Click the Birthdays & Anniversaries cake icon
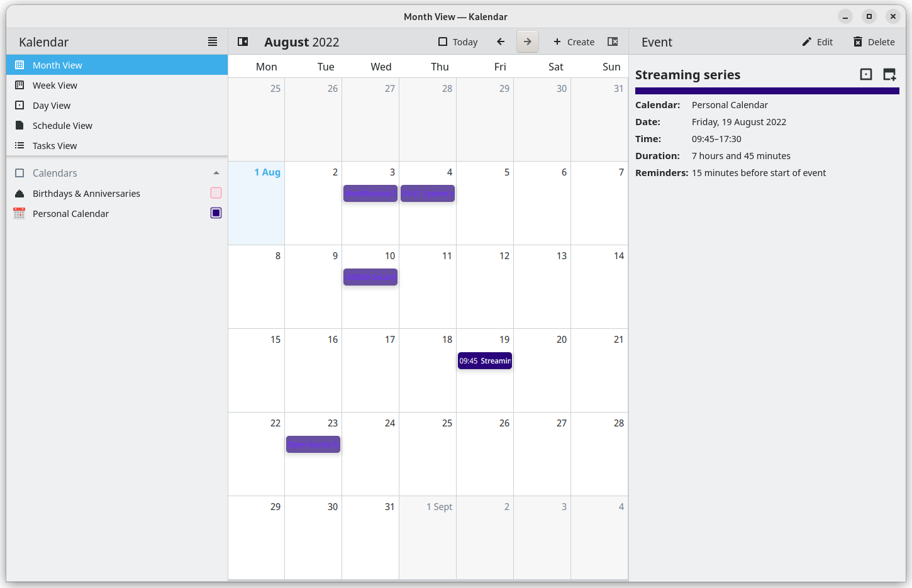The width and height of the screenshot is (912, 588). tap(19, 193)
